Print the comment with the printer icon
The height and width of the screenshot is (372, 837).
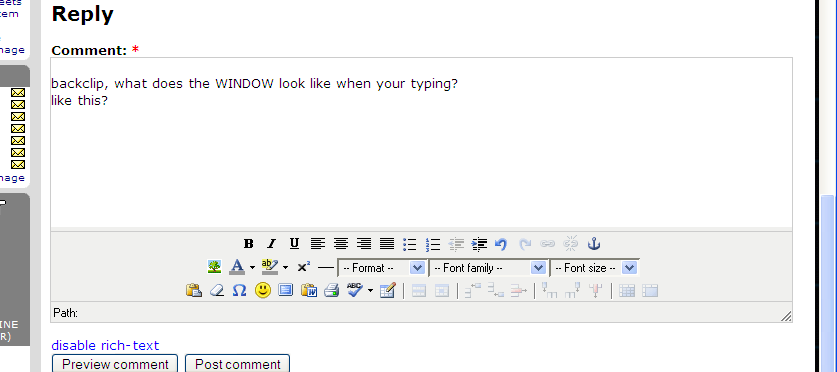tap(331, 290)
